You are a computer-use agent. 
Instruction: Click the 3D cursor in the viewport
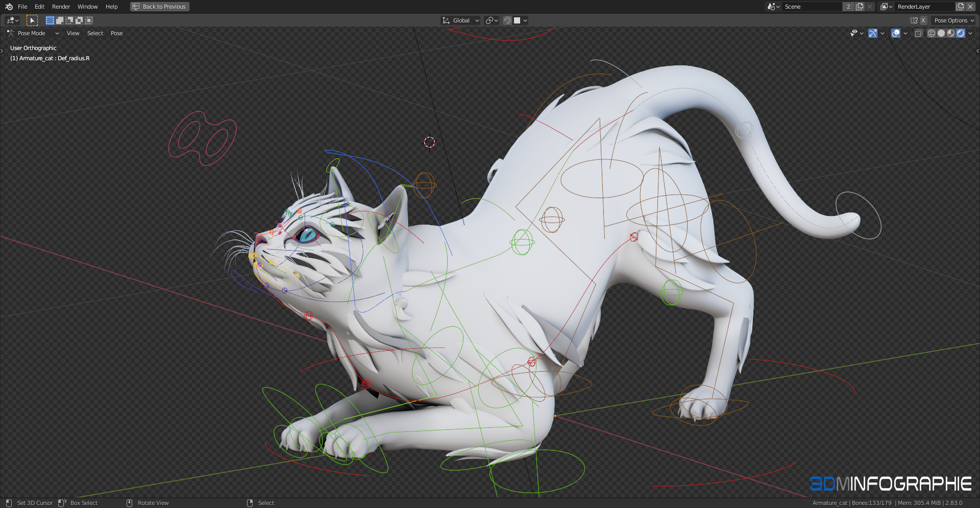429,142
